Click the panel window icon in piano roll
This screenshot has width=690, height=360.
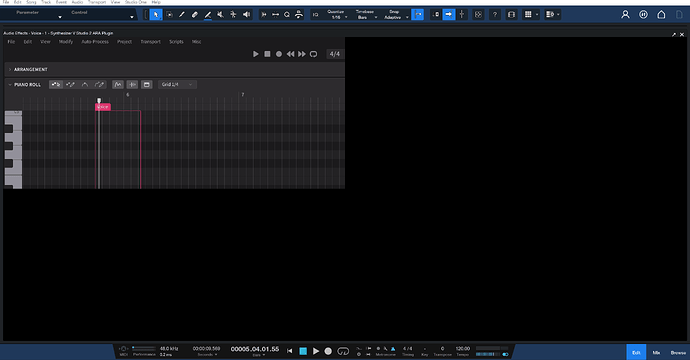[147, 84]
